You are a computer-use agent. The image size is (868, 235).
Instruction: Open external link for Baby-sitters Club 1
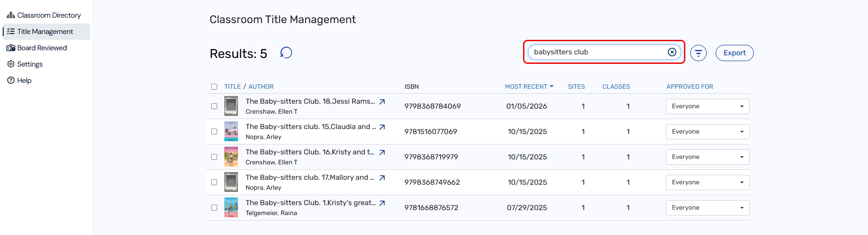[x=382, y=203]
